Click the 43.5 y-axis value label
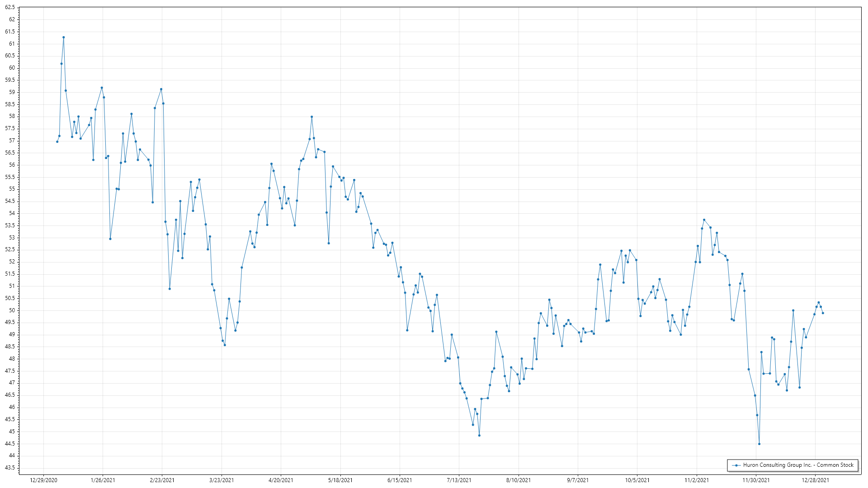This screenshot has height=488, width=868. point(10,468)
